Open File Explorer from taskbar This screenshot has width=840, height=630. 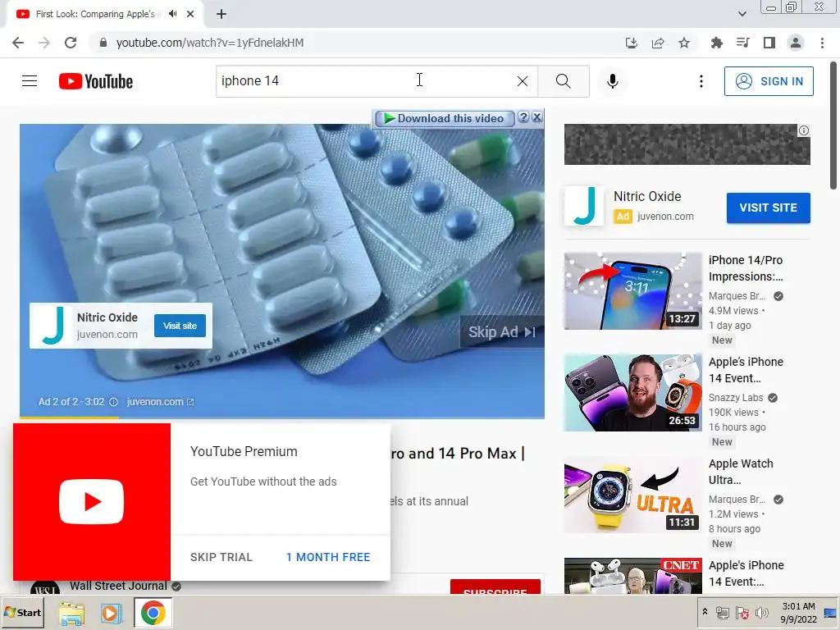[x=72, y=613]
